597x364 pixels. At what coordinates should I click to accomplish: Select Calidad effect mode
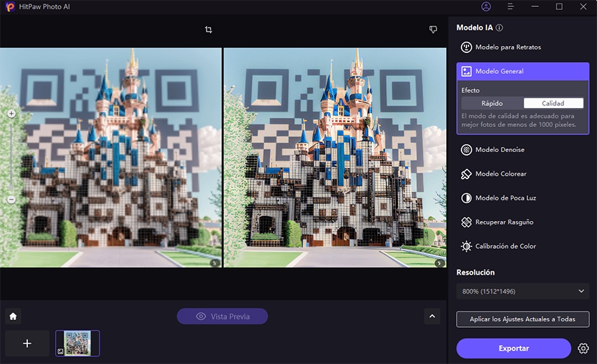[553, 103]
